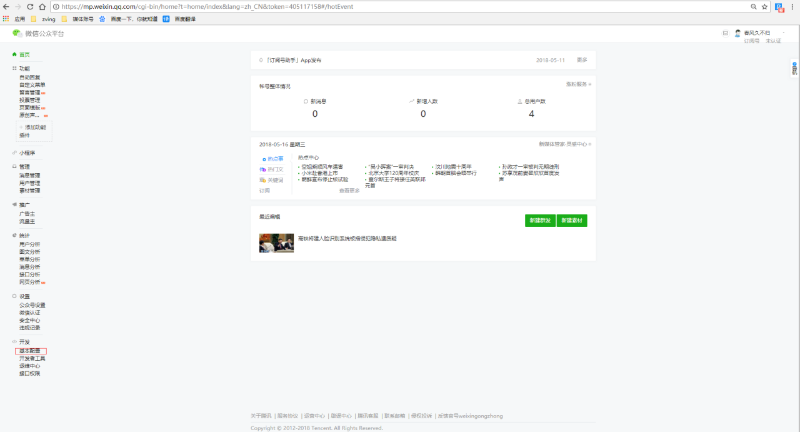Click the browser forward arrow
This screenshot has width=800, height=432.
pyautogui.click(x=18, y=7)
